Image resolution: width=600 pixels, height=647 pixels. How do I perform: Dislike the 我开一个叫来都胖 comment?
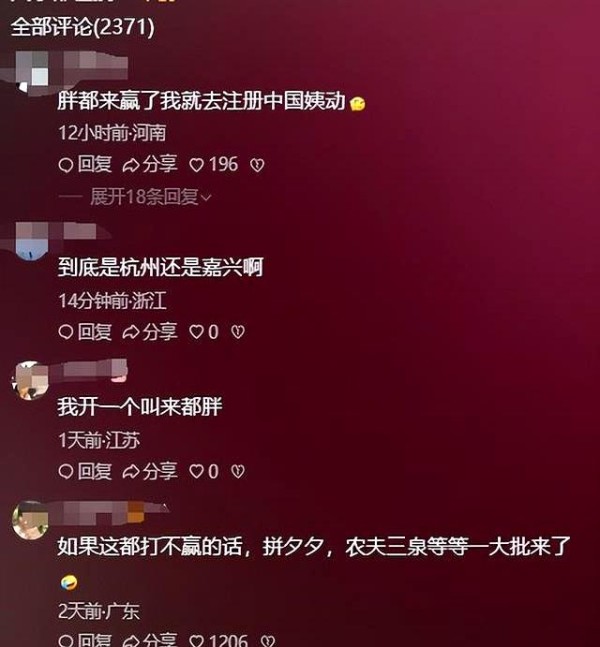(x=238, y=472)
